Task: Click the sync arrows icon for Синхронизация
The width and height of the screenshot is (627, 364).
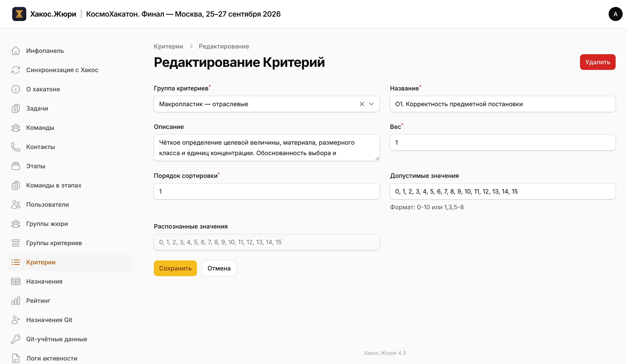Action: click(x=16, y=70)
